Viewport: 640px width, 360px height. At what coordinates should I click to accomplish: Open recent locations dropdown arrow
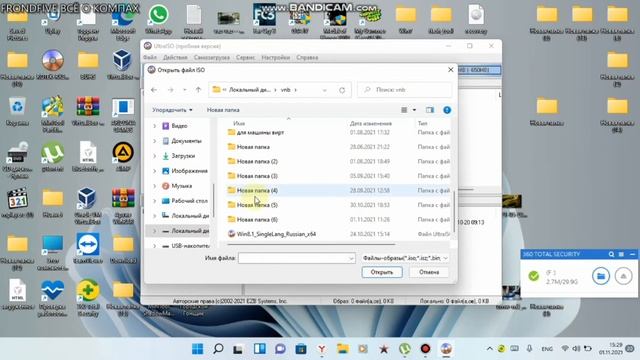[x=184, y=90]
